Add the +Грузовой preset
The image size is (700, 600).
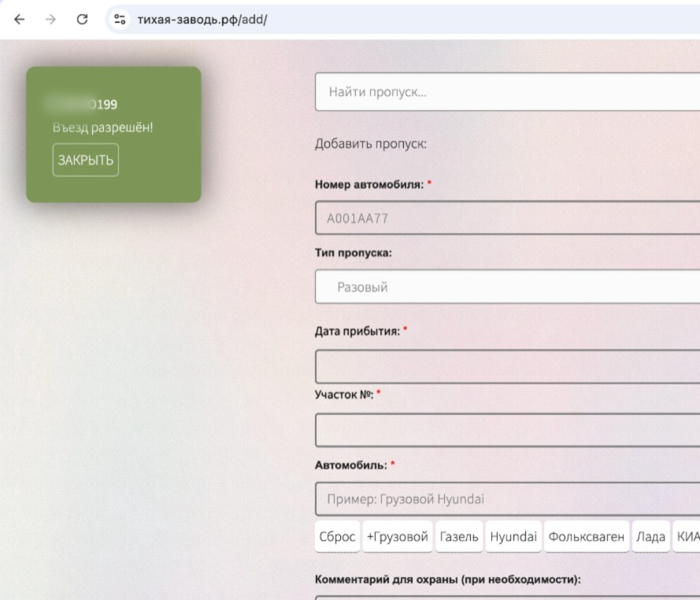(398, 536)
